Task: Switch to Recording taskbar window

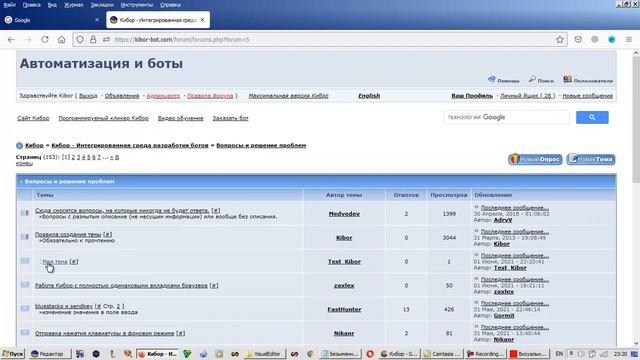Action: click(x=485, y=354)
